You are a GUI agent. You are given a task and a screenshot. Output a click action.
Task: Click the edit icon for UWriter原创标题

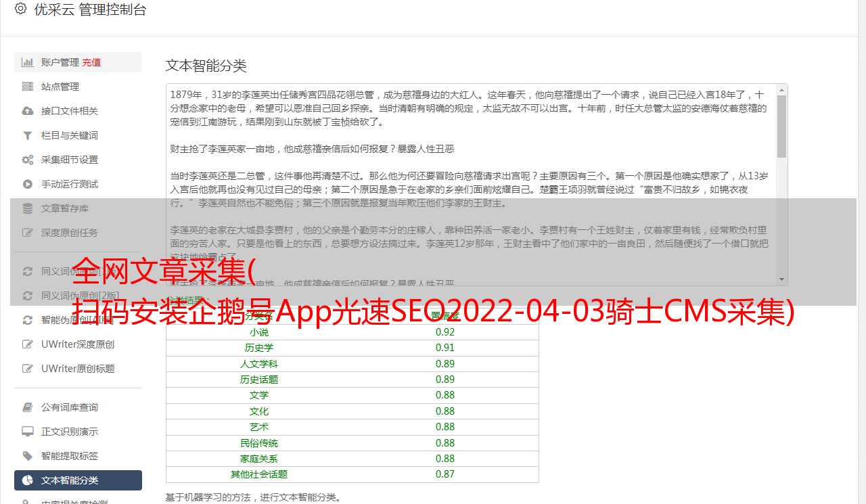28,369
